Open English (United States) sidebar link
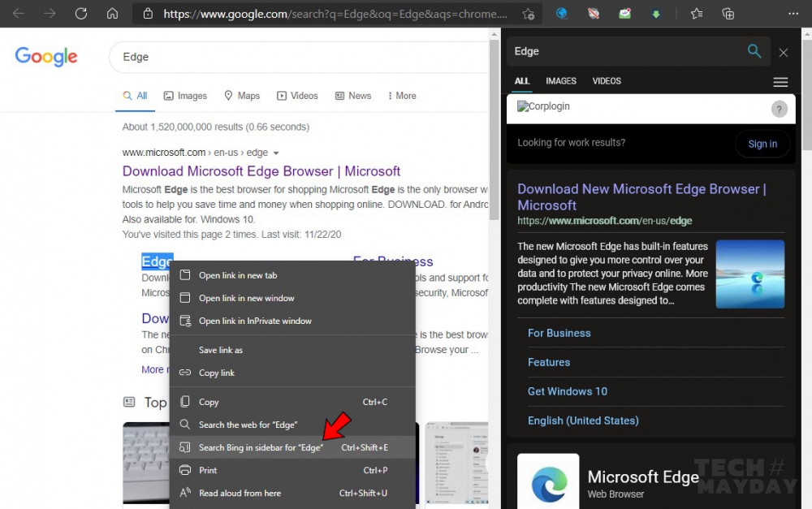The width and height of the screenshot is (812, 509). [x=583, y=421]
